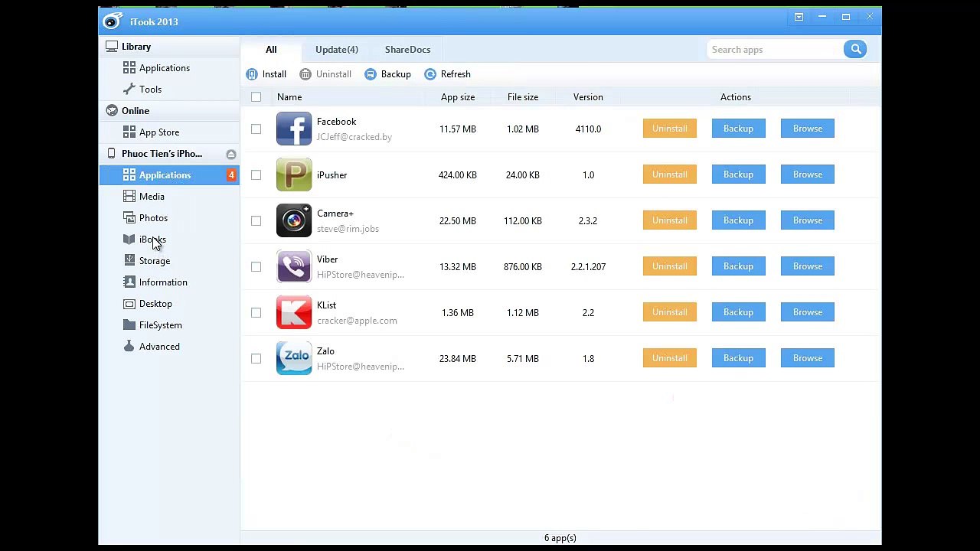Click the steve@rim.jobs account text
This screenshot has width=980, height=551.
[x=348, y=229]
